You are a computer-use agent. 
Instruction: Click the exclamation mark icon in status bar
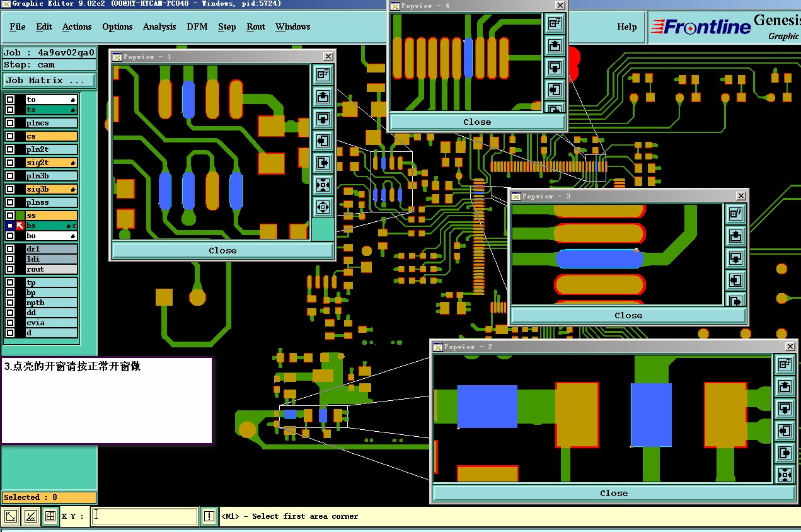pos(209,517)
